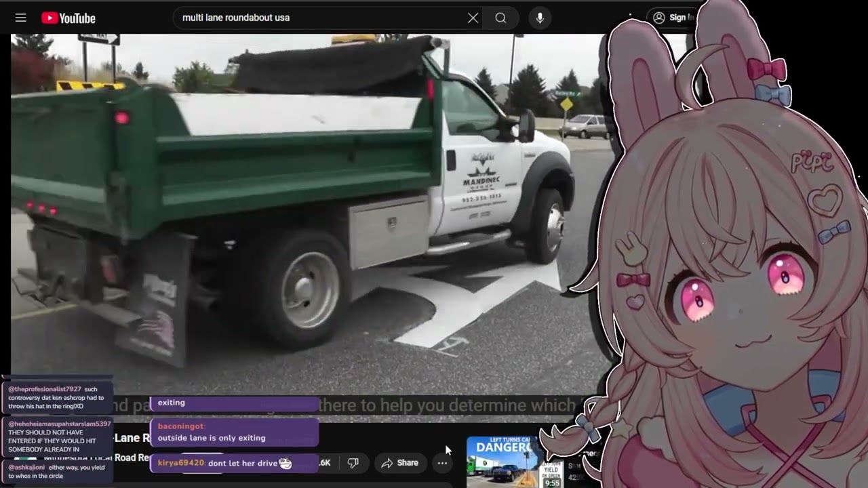
Task: Go to the YouTube home logo
Action: tap(68, 18)
